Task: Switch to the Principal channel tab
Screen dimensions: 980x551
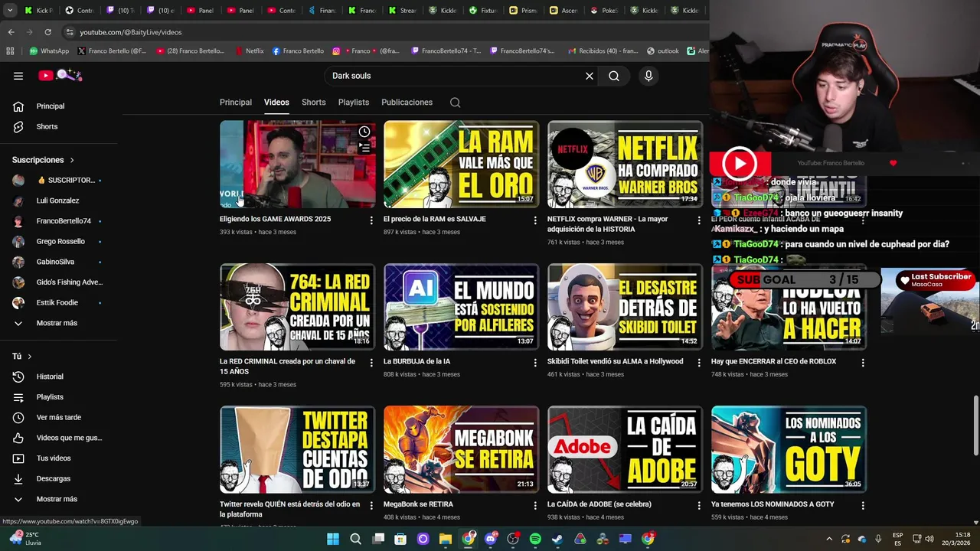Action: coord(236,103)
